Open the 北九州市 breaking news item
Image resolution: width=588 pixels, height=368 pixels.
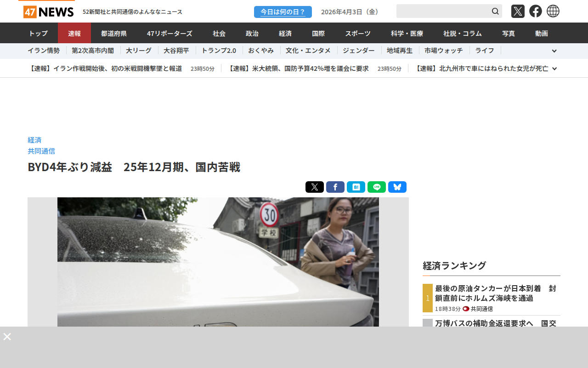click(x=481, y=69)
